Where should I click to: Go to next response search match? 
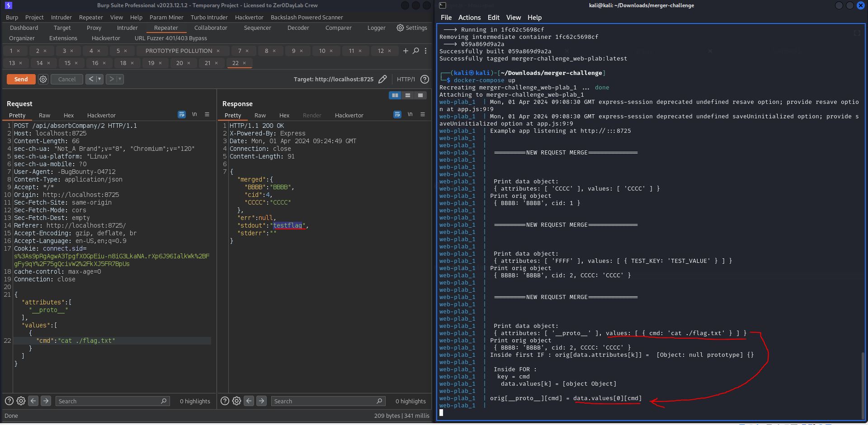tap(261, 401)
